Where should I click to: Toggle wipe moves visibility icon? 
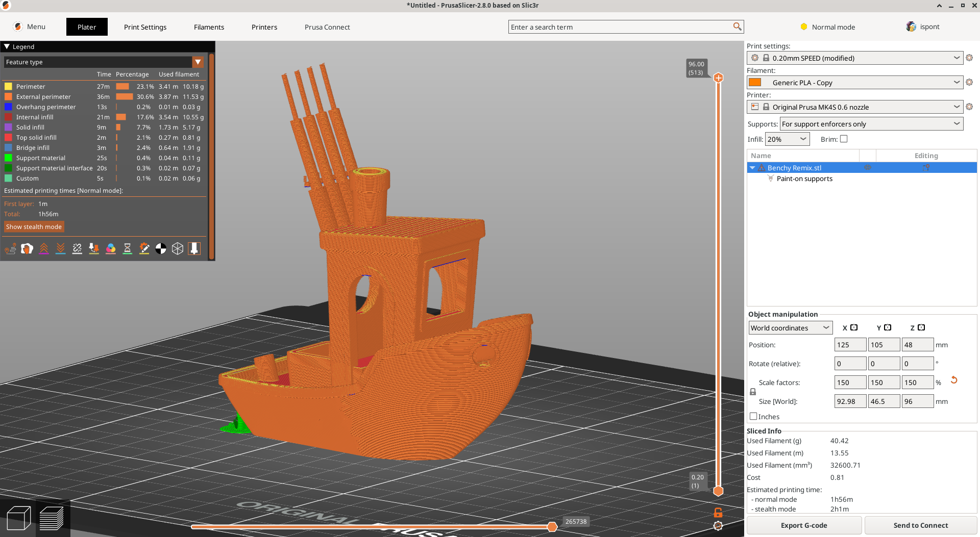tap(27, 249)
